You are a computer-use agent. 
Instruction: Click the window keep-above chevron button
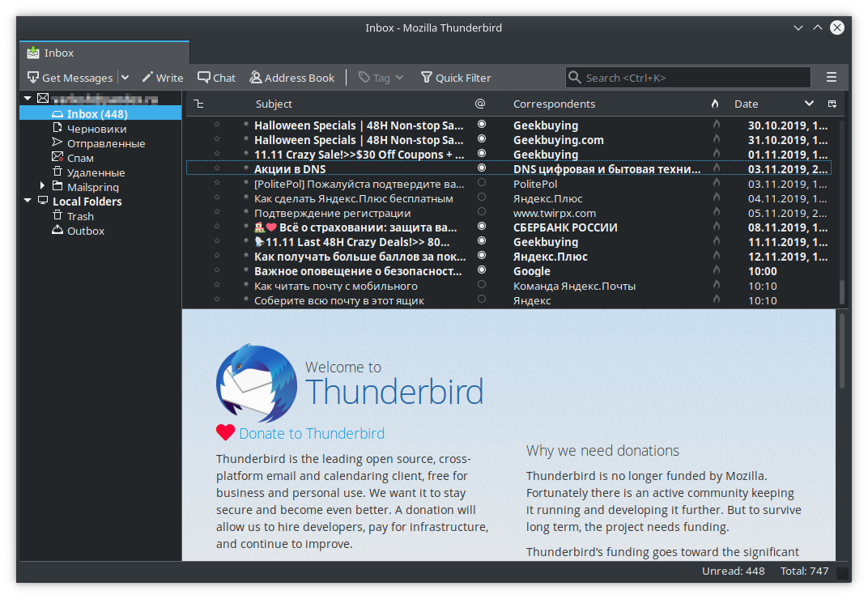pyautogui.click(x=818, y=28)
